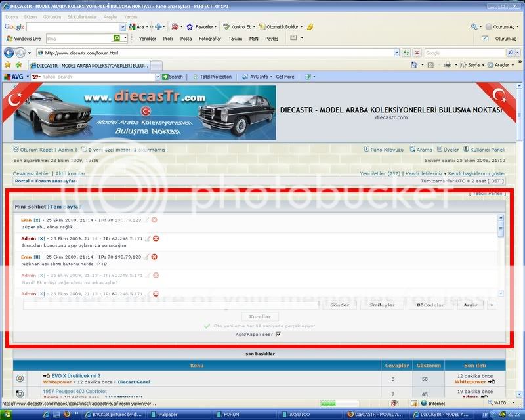Click the RSS feeds icon
This screenshot has height=420, width=525.
click(x=430, y=65)
